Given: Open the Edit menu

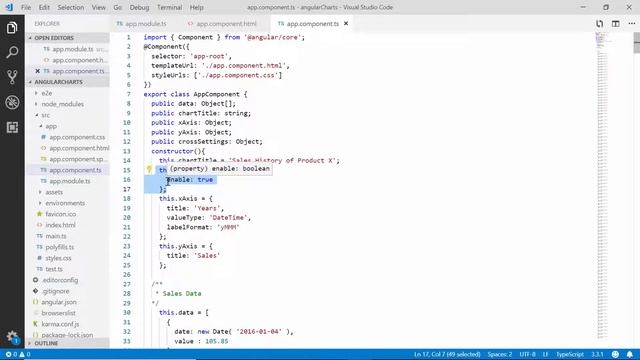Looking at the screenshot, I should [44, 7].
